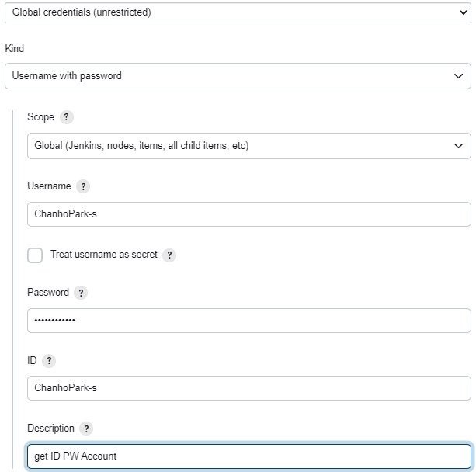The height and width of the screenshot is (472, 476).
Task: Enable Treat username as secret checkbox
Action: [x=35, y=255]
